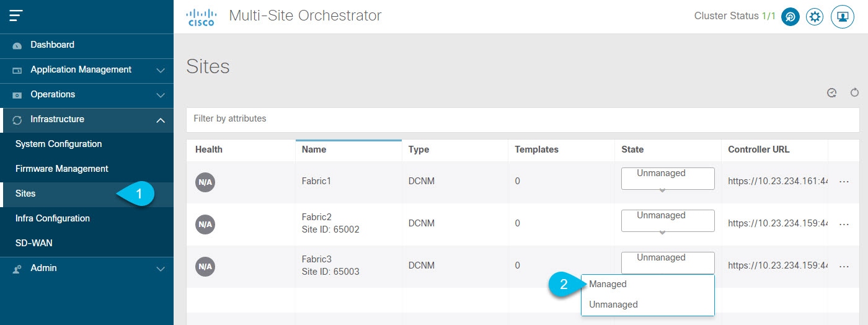
Task: Click the Fabric1 site name
Action: pos(316,182)
